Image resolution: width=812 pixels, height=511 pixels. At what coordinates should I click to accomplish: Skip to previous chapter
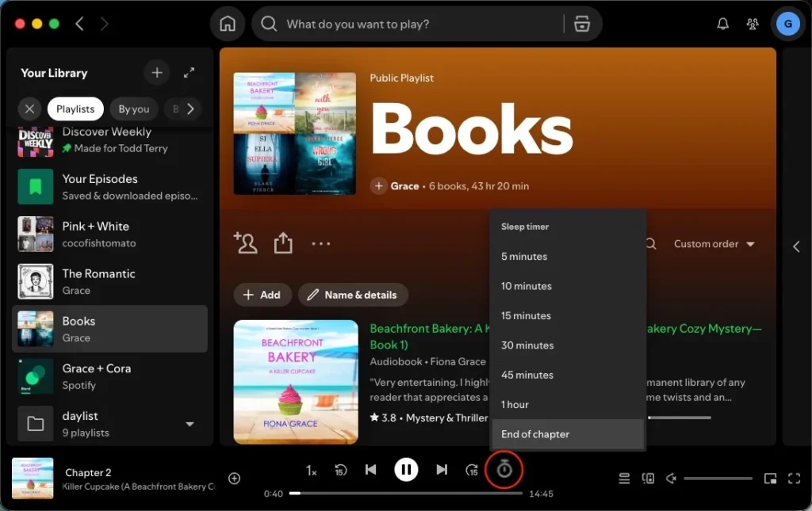(x=371, y=470)
